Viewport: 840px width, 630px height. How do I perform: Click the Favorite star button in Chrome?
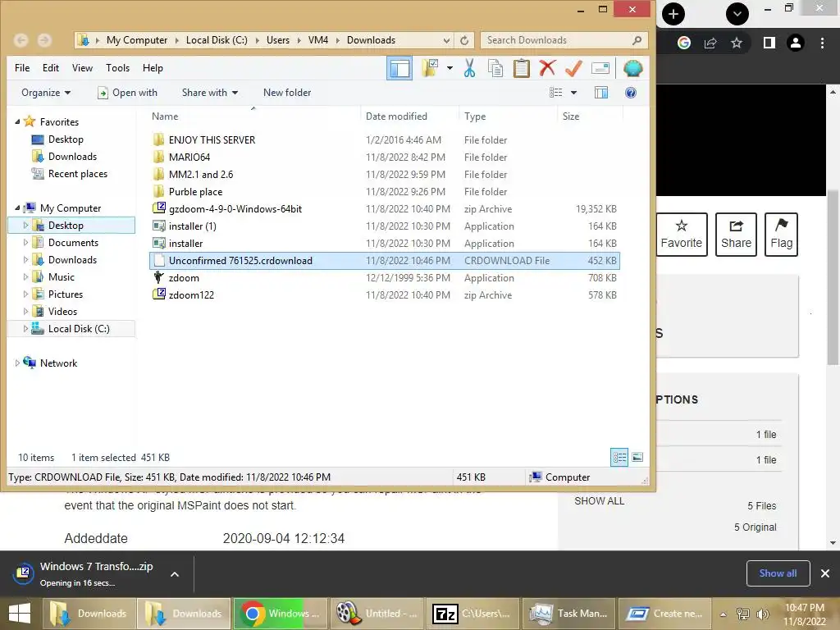[682, 234]
